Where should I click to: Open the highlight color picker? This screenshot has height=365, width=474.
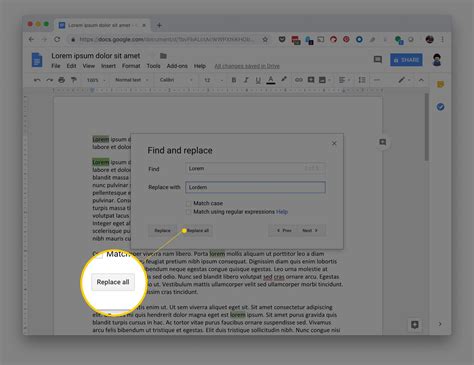click(x=284, y=80)
